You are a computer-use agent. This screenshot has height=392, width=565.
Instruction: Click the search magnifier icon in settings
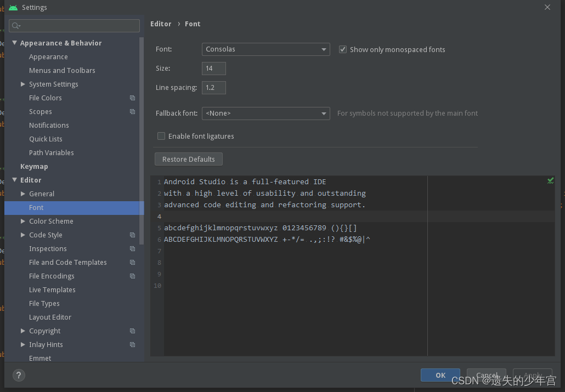pyautogui.click(x=16, y=26)
